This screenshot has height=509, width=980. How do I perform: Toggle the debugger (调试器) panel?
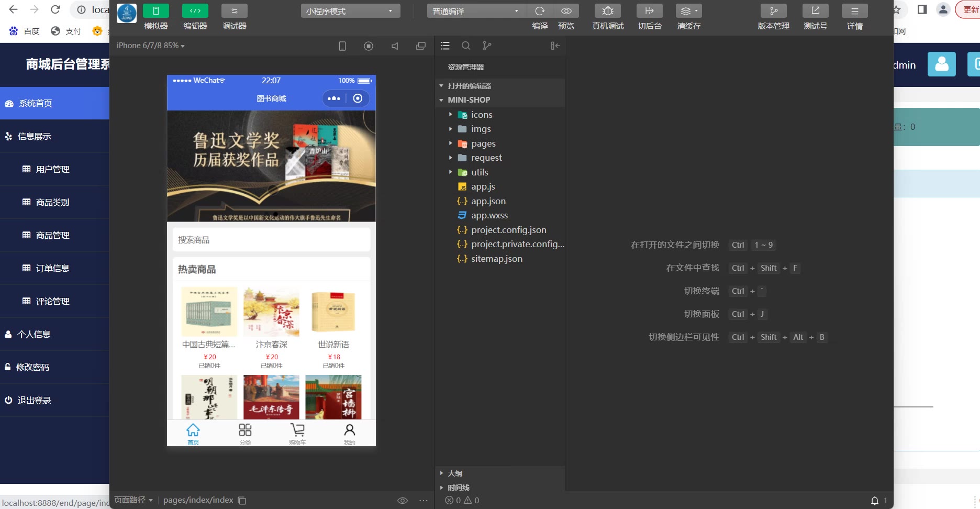click(234, 11)
